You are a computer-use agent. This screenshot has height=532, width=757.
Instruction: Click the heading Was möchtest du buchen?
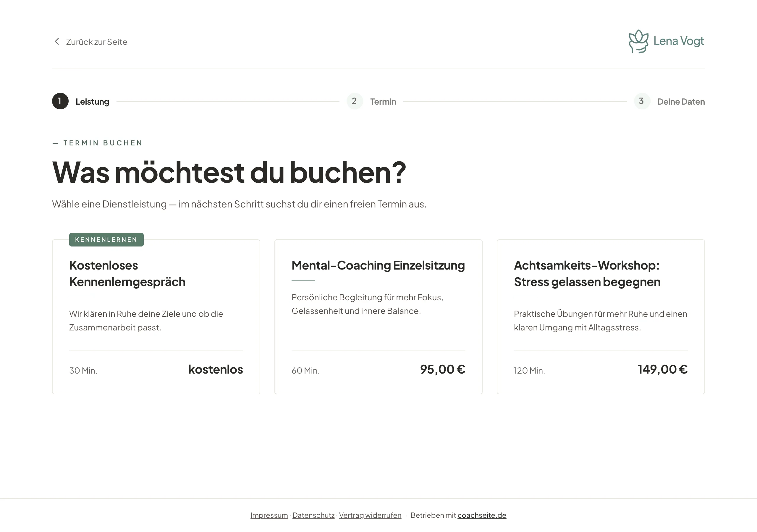point(229,172)
